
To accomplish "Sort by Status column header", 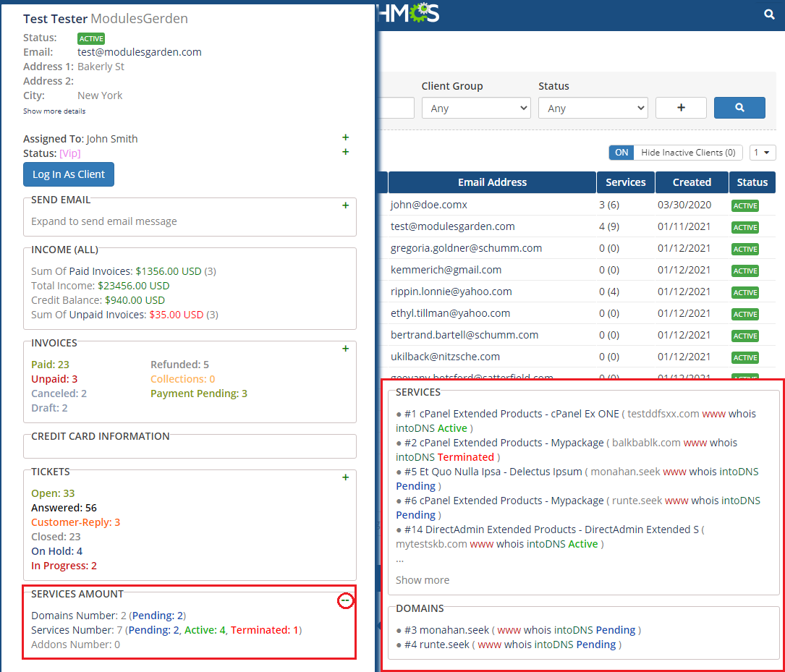I will tap(752, 182).
